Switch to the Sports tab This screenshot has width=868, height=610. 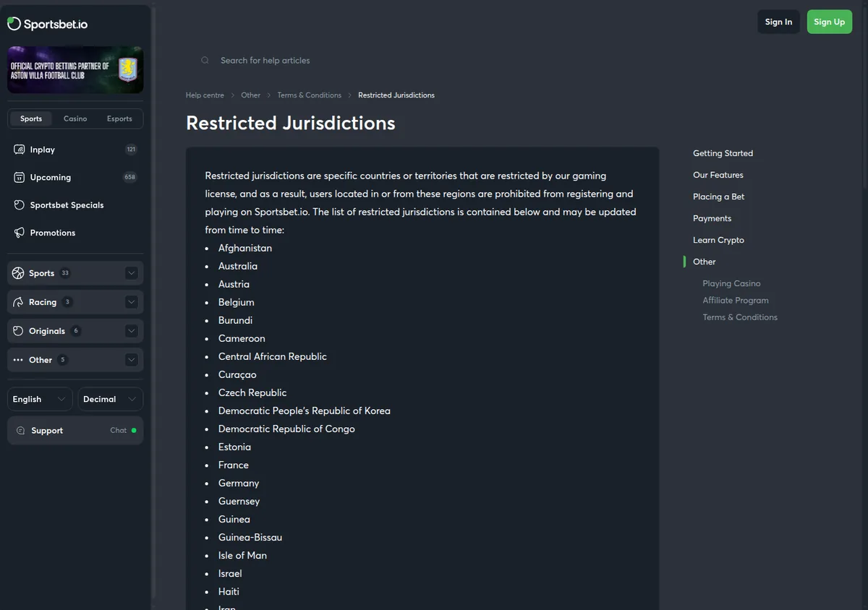31,119
